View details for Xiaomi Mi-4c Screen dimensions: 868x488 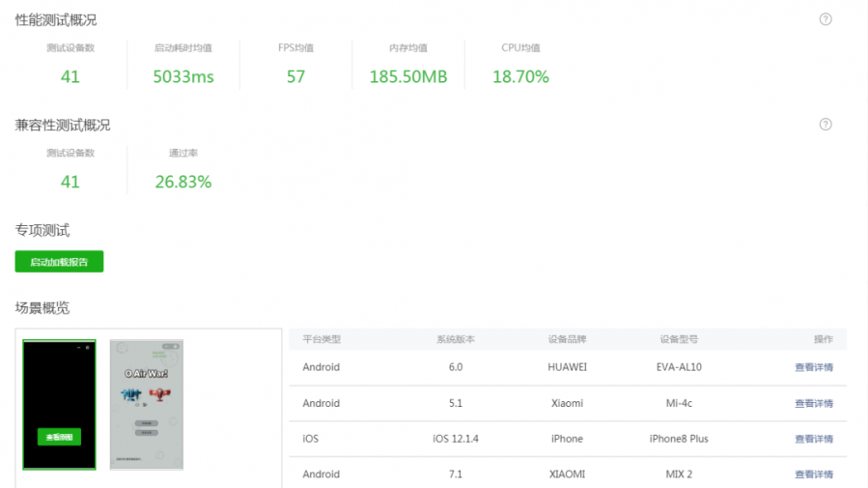pyautogui.click(x=814, y=403)
